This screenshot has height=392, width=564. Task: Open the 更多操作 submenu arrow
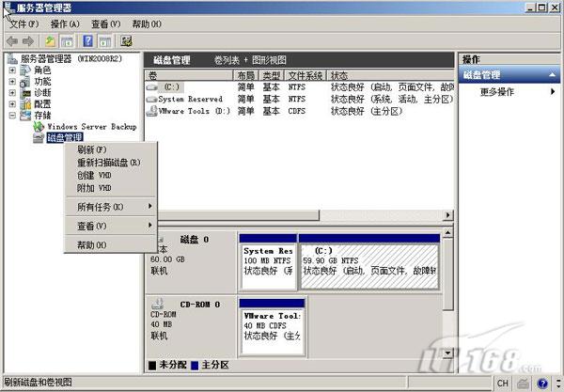pos(553,92)
